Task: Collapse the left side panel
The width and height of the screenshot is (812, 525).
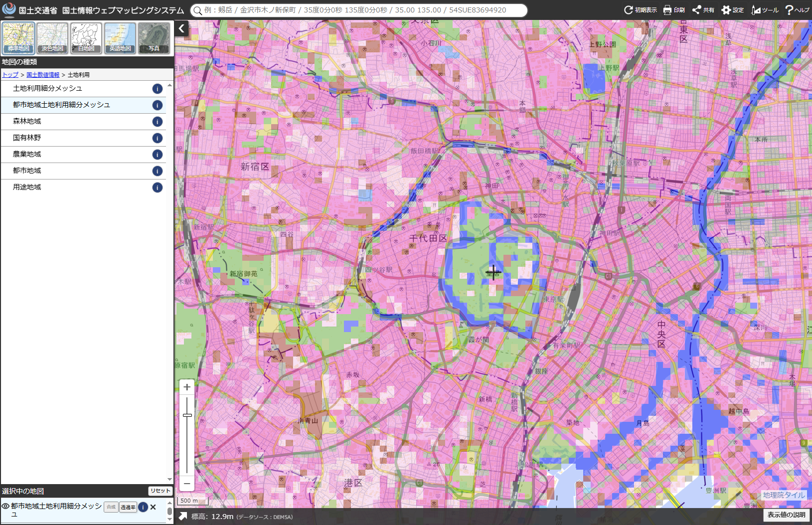Action: pos(182,28)
